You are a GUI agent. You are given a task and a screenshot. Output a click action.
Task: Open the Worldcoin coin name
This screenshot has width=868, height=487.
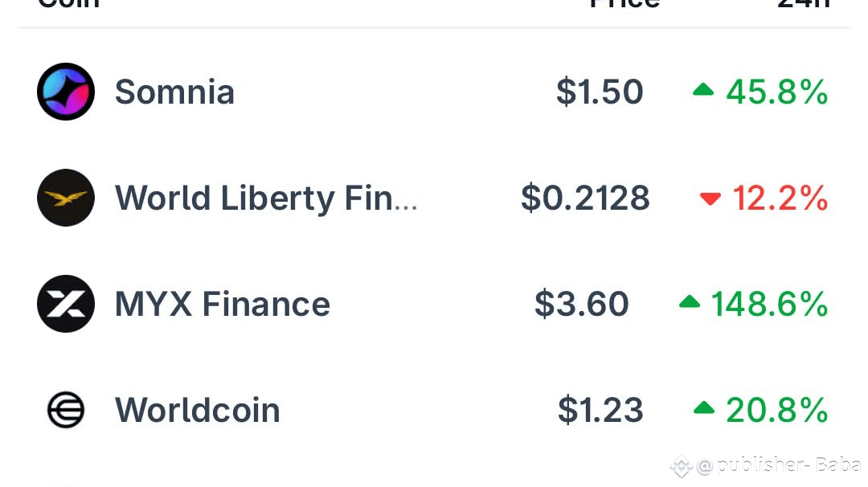tap(197, 410)
